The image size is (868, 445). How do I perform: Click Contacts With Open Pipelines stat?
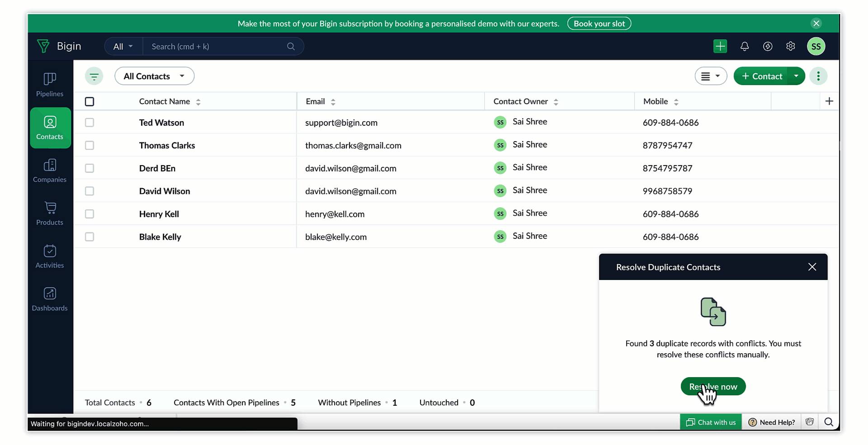click(235, 402)
